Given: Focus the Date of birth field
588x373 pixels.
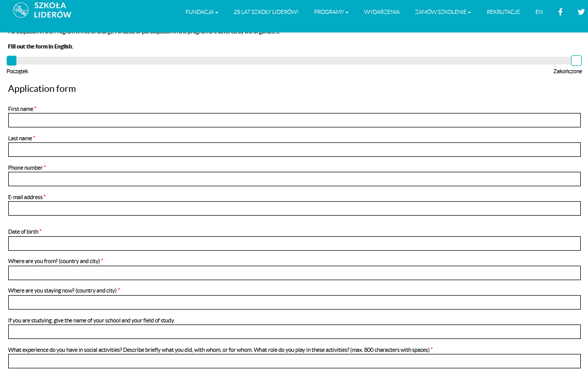Looking at the screenshot, I should (295, 244).
